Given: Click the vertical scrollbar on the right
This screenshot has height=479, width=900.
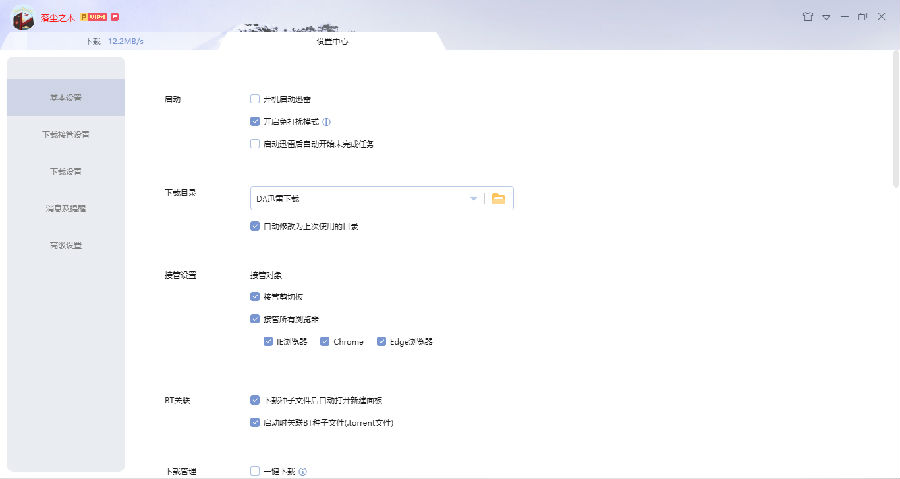Looking at the screenshot, I should (x=896, y=119).
